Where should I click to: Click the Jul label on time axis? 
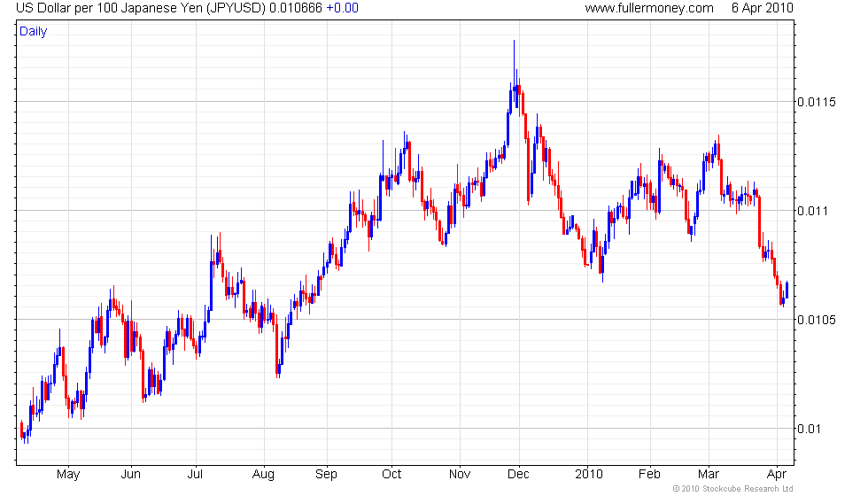(195, 475)
